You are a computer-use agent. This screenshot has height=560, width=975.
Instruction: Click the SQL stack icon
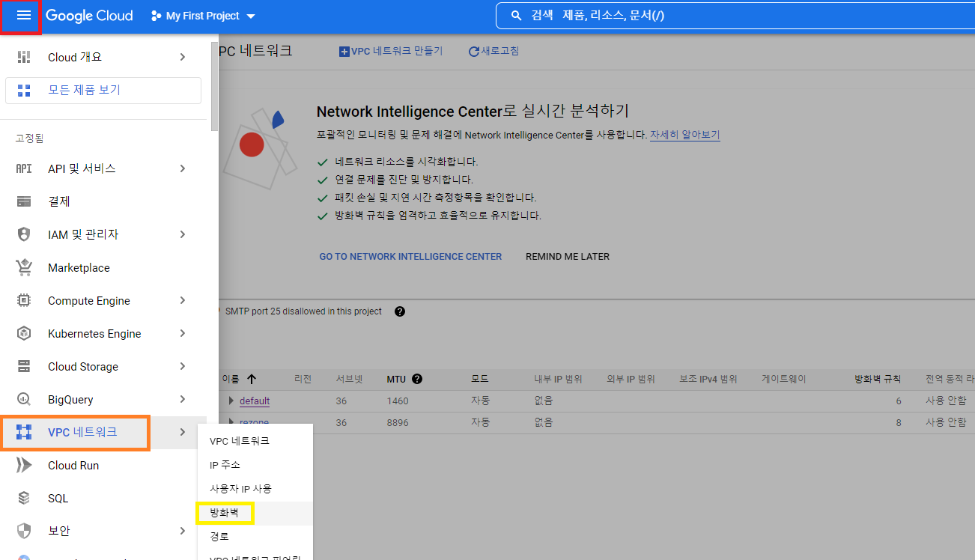coord(24,498)
